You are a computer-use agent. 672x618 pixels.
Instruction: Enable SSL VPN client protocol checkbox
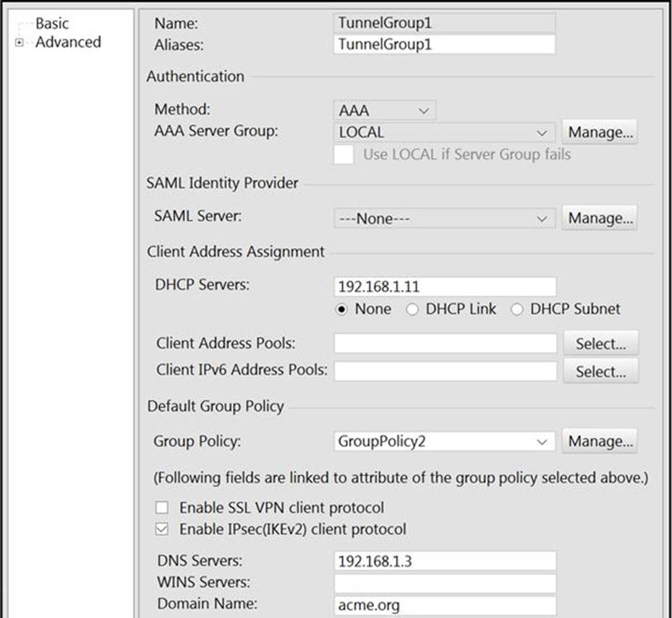point(161,507)
